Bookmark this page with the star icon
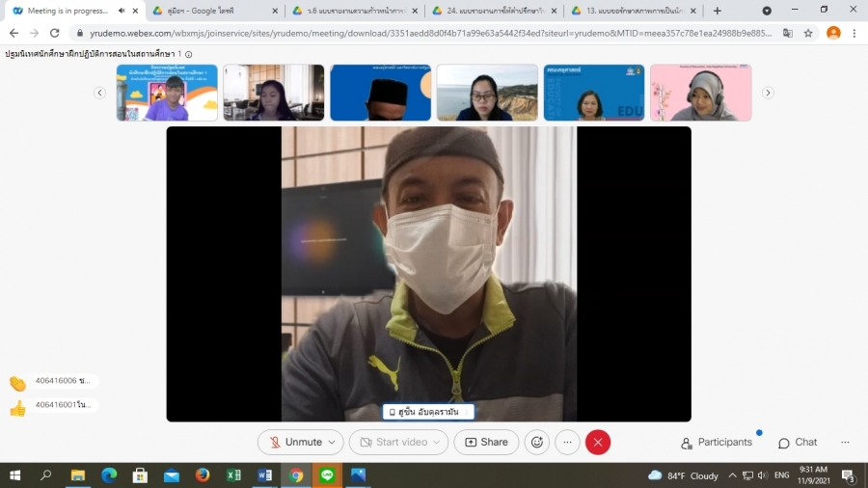This screenshot has height=488, width=868. pos(808,32)
